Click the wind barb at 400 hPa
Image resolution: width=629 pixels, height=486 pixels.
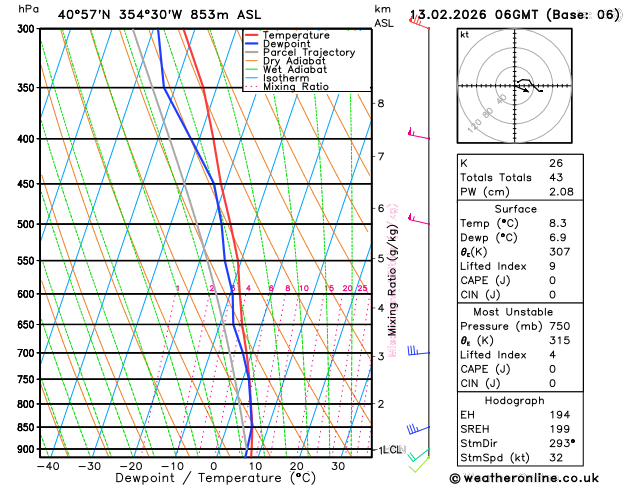click(x=418, y=134)
